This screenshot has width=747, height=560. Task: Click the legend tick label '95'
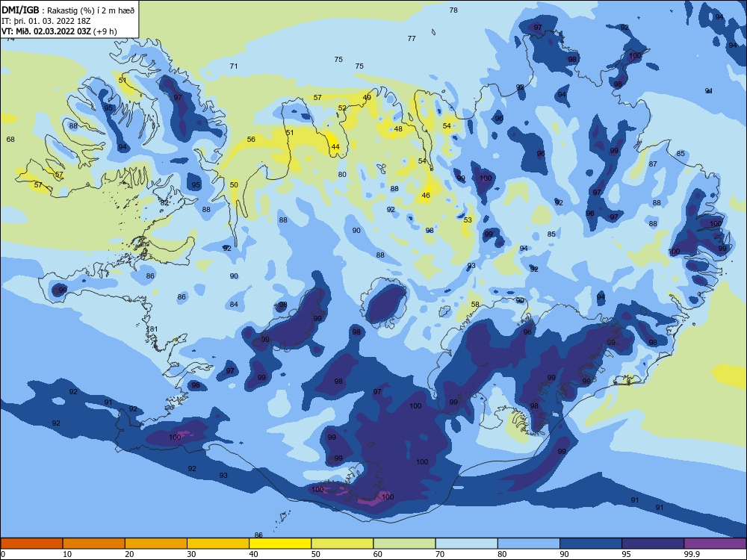626,554
